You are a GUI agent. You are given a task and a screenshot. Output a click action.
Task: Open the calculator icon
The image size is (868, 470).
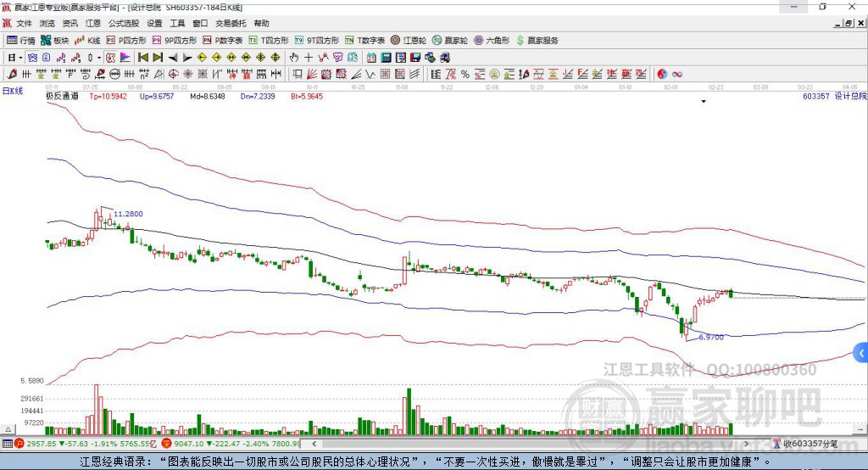(386, 58)
